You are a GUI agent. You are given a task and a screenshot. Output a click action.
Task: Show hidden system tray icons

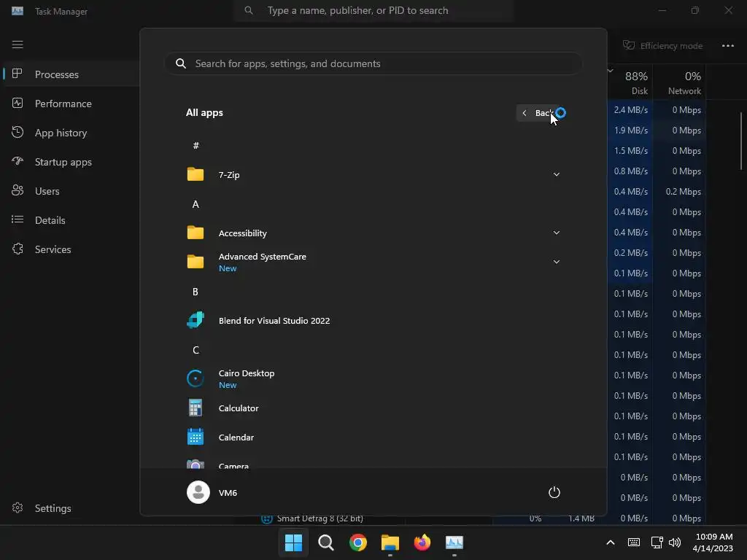click(611, 542)
